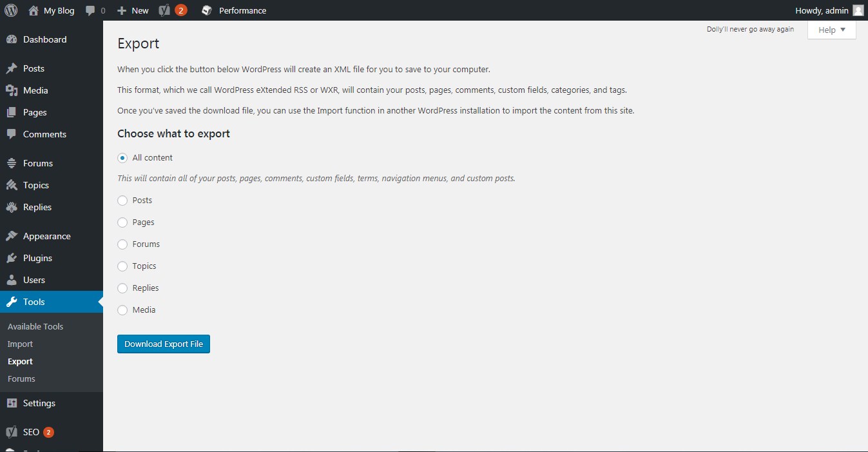This screenshot has height=452, width=868.
Task: Click the Performance cube icon
Action: [206, 10]
